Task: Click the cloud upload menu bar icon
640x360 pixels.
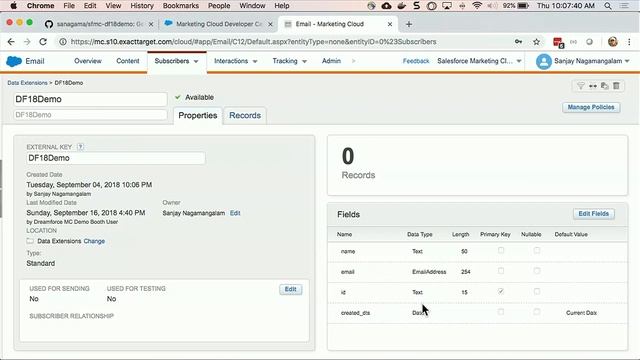Action: tap(386, 6)
